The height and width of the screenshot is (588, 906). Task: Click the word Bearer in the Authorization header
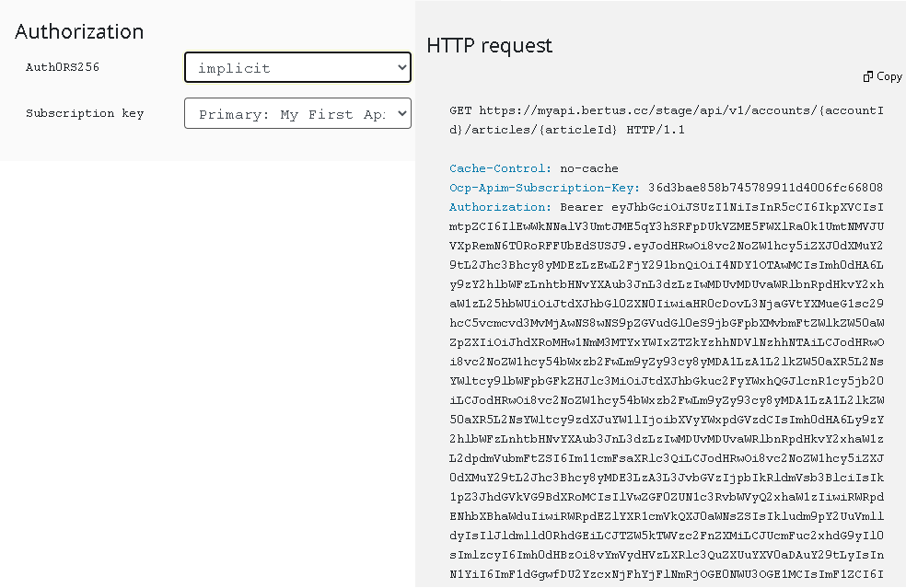(581, 207)
